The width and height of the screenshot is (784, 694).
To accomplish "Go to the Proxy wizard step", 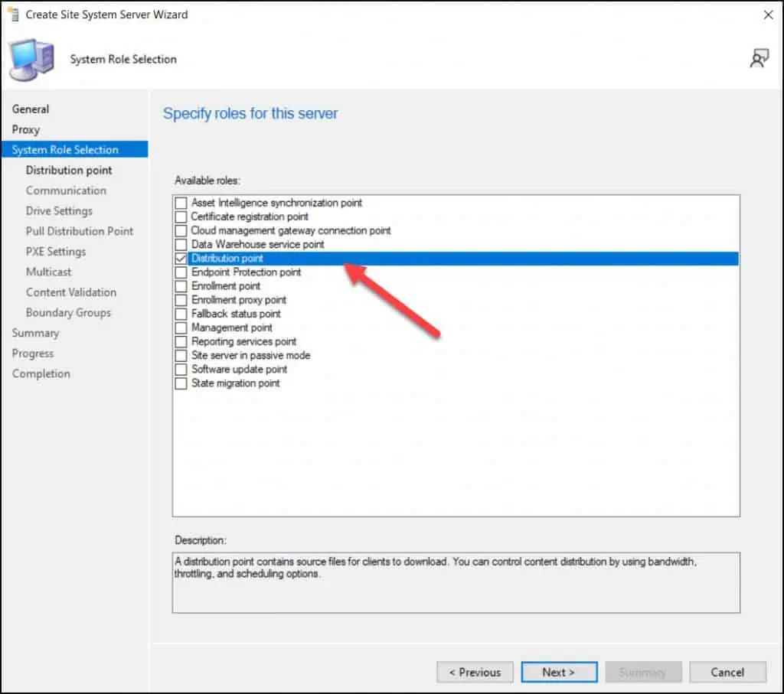I will pyautogui.click(x=26, y=129).
